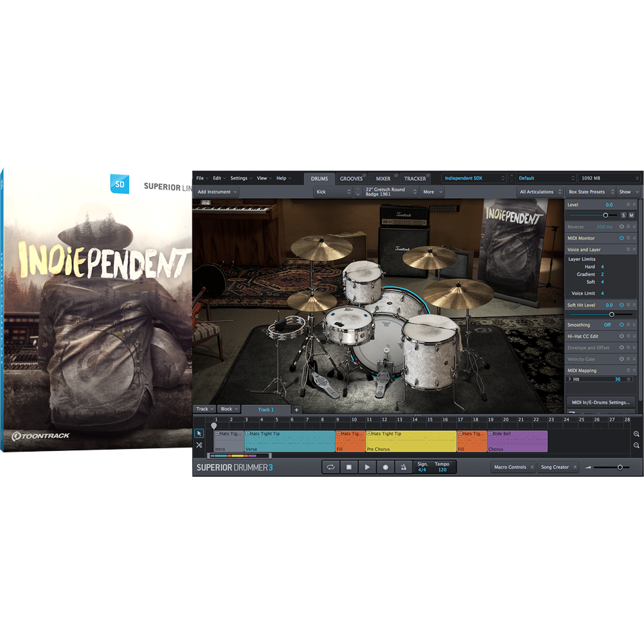The width and height of the screenshot is (644, 644).
Task: Open the MIDI Mapping options menu icon
Action: point(628,370)
